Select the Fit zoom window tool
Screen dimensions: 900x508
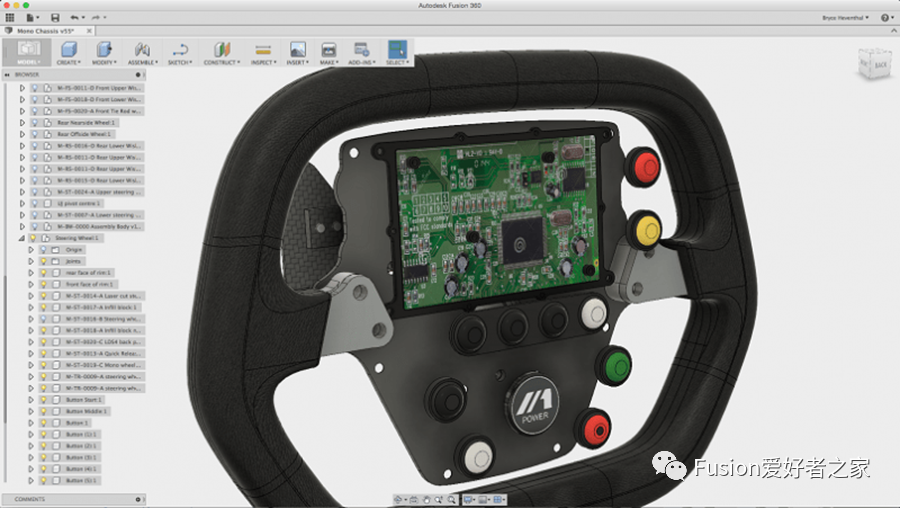coord(452,499)
